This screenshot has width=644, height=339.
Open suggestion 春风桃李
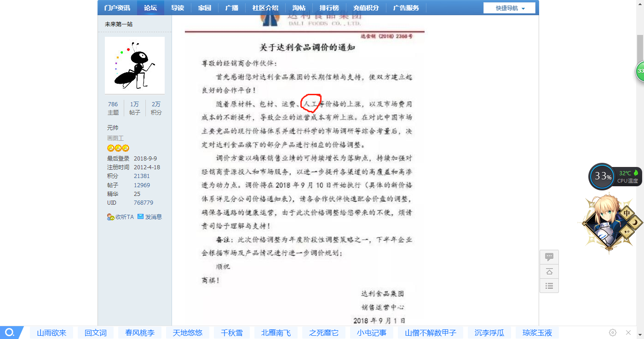(140, 333)
